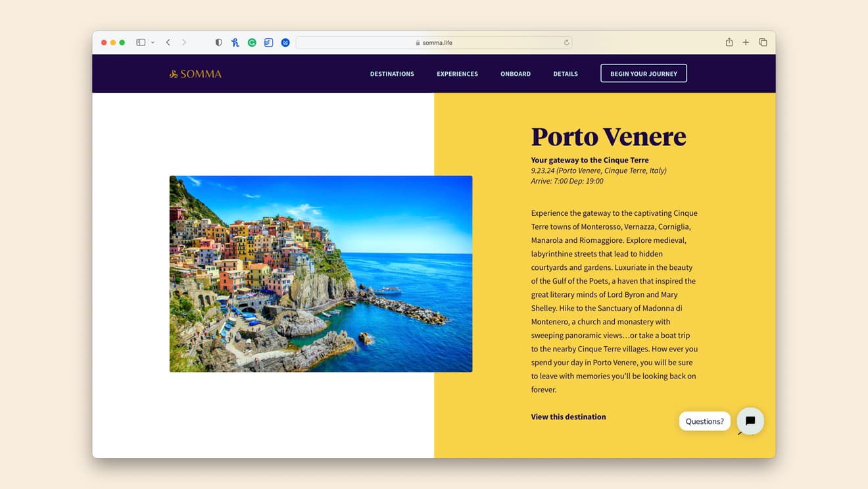Click the '9.23.24 (Porto Venere, Cinque Terre, Italy)' date line
The image size is (868, 489).
coord(598,170)
